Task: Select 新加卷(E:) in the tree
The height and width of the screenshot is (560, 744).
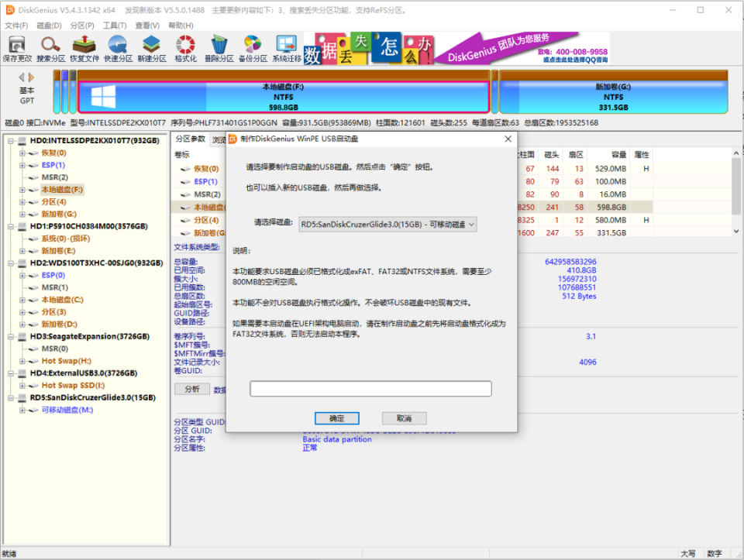Action: (58, 251)
